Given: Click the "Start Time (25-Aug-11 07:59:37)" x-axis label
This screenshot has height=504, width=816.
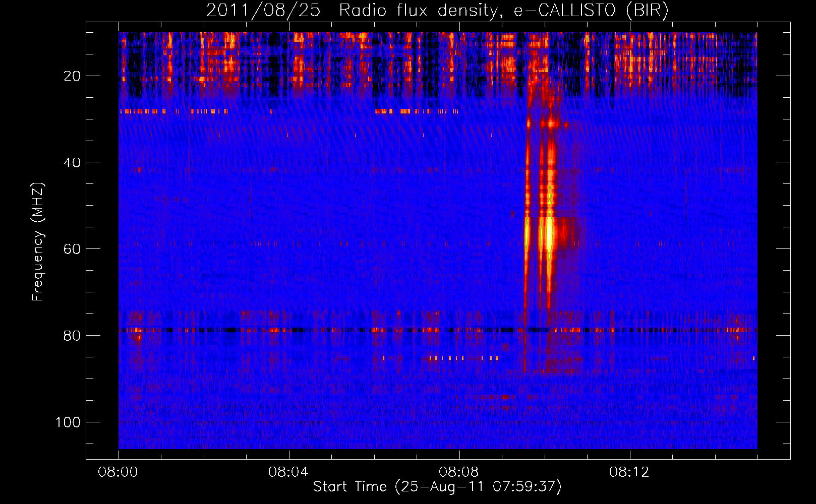Looking at the screenshot, I should pyautogui.click(x=437, y=487).
